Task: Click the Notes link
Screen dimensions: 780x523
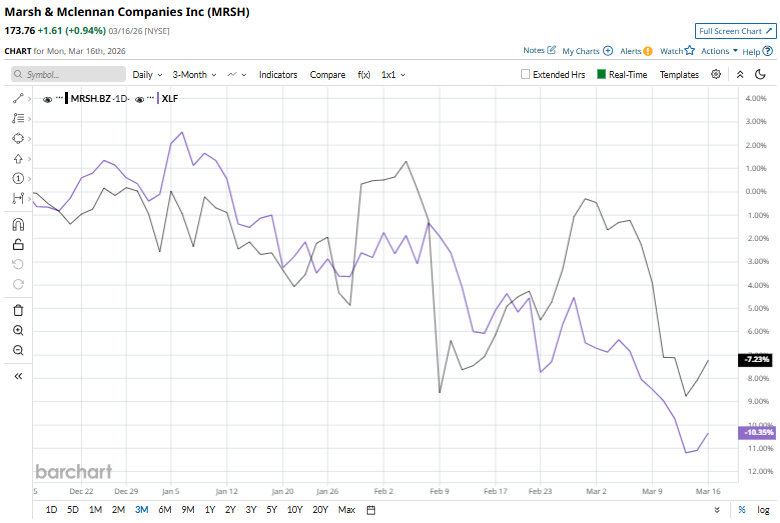Action: point(534,50)
